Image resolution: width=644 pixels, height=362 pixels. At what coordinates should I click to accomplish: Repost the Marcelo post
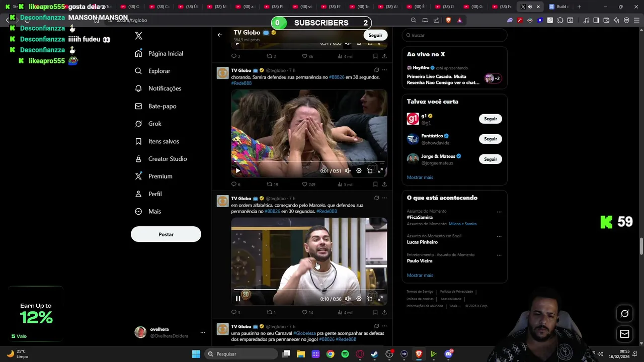click(x=271, y=313)
